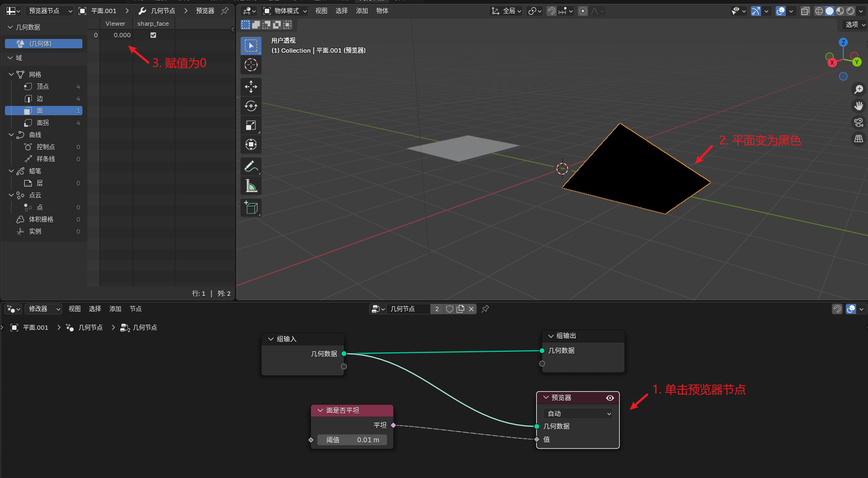Select the Rotate tool
868x478 pixels.
[251, 106]
